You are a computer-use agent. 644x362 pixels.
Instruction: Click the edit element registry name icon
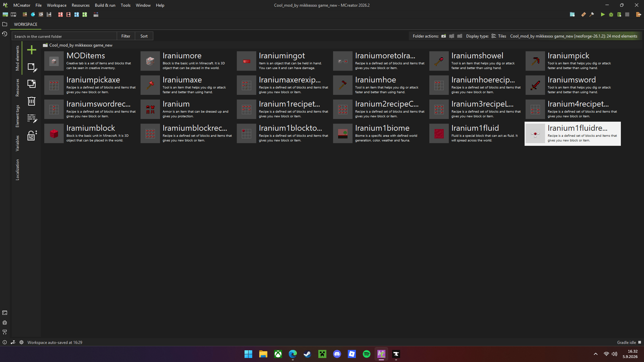[32, 118]
